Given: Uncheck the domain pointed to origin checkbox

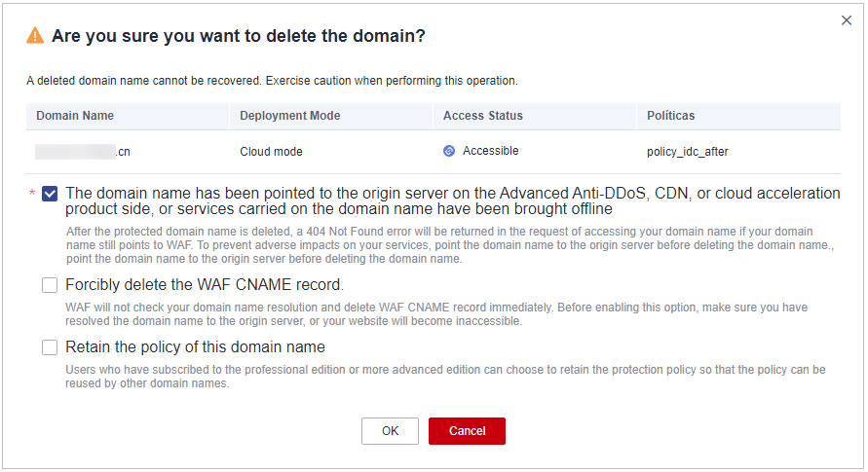Looking at the screenshot, I should (x=50, y=194).
